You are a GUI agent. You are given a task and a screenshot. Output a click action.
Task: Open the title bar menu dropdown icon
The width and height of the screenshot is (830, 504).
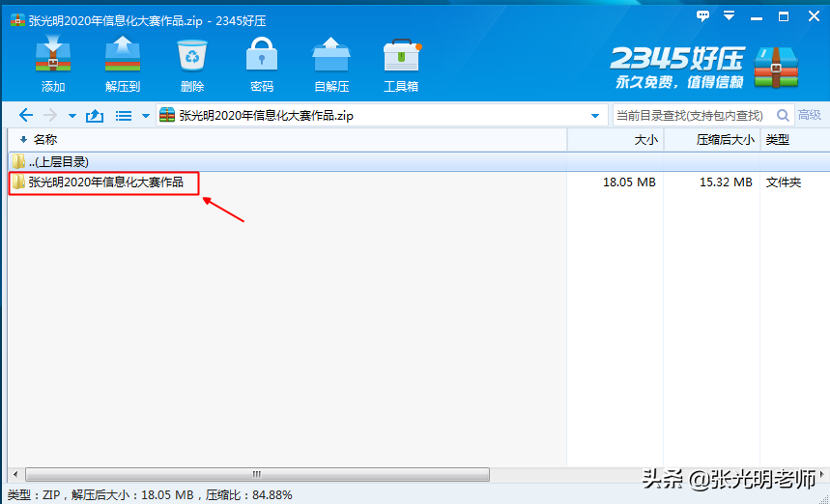pos(729,16)
